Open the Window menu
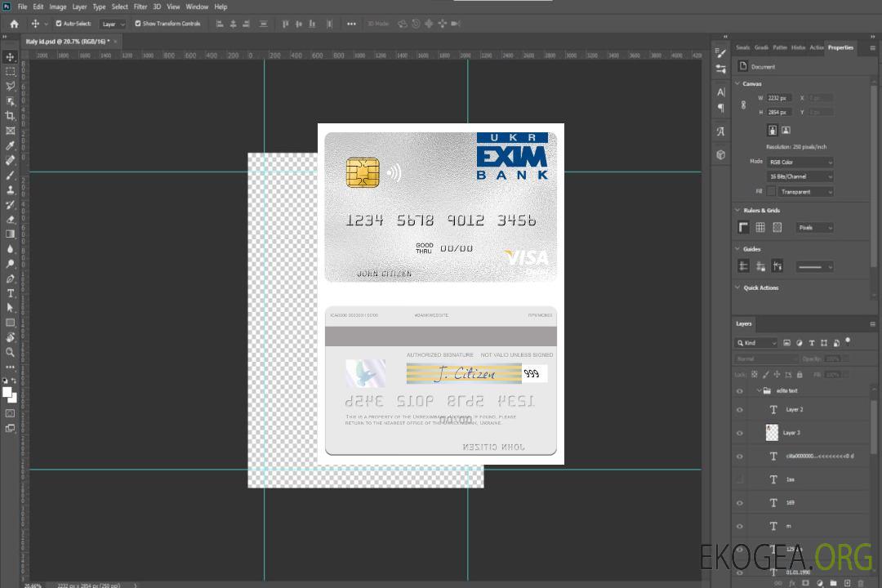The height and width of the screenshot is (588, 882). click(197, 7)
